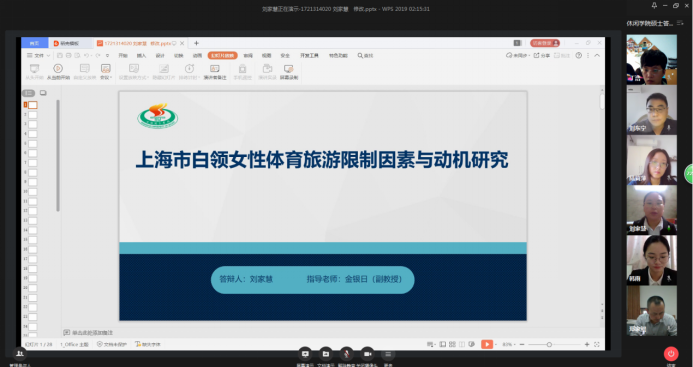Click the orange play slideshow button in status bar
The width and height of the screenshot is (693, 367).
[487, 344]
